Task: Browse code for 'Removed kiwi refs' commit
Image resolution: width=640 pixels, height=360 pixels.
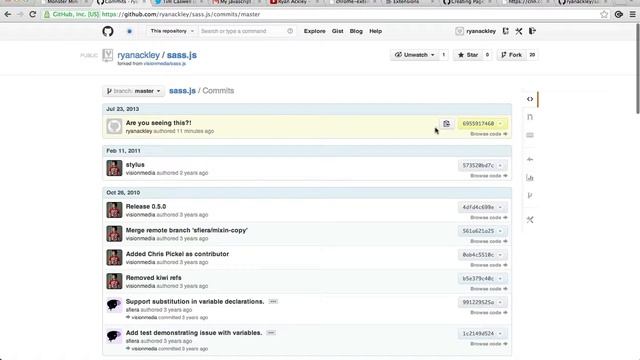Action: click(489, 289)
